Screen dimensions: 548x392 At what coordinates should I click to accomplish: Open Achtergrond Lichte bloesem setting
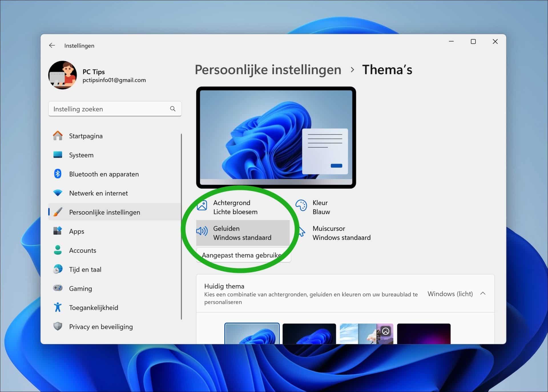tap(243, 207)
